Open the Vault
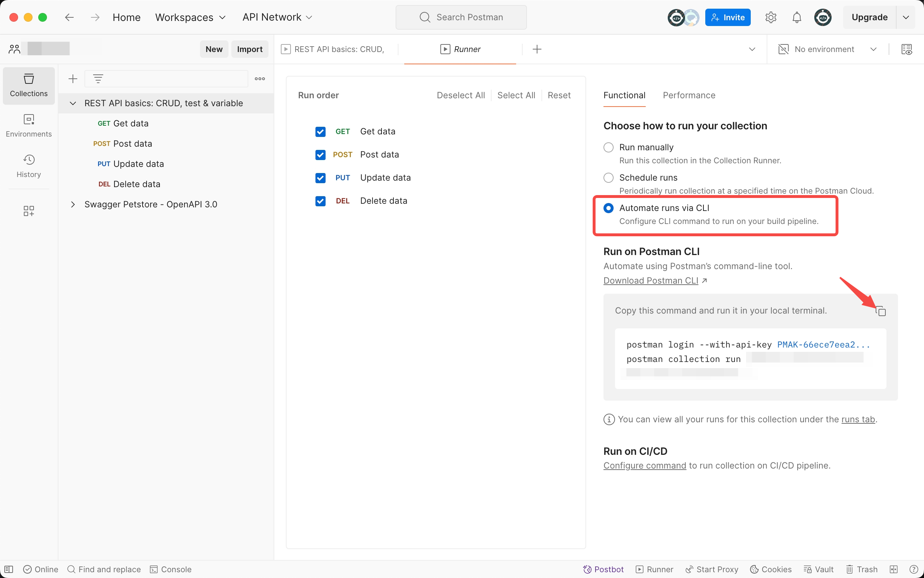The height and width of the screenshot is (578, 924). coord(818,569)
